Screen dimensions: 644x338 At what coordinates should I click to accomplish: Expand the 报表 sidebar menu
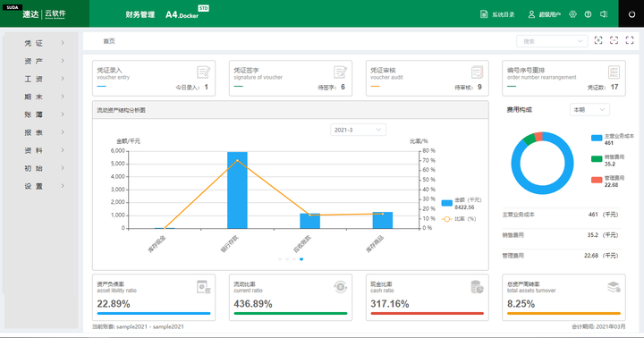tap(44, 132)
